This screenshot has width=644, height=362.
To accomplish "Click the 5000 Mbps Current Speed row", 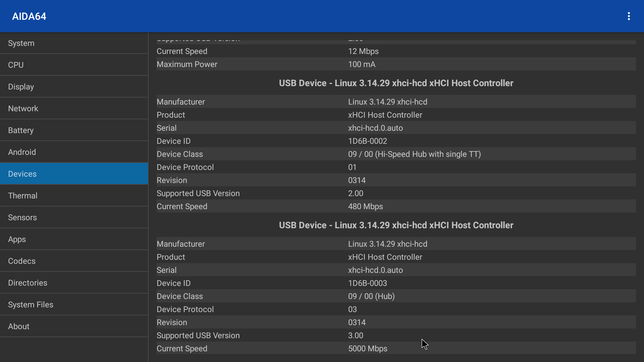I will point(396,349).
